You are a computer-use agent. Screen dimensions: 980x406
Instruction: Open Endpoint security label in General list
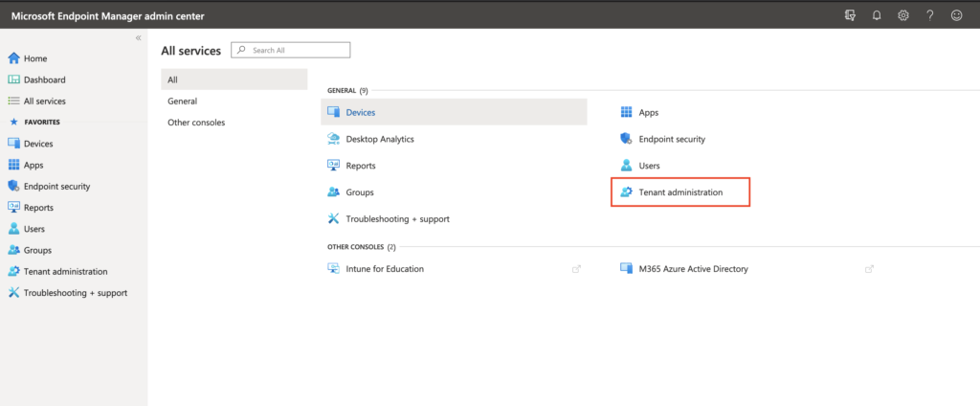point(672,139)
